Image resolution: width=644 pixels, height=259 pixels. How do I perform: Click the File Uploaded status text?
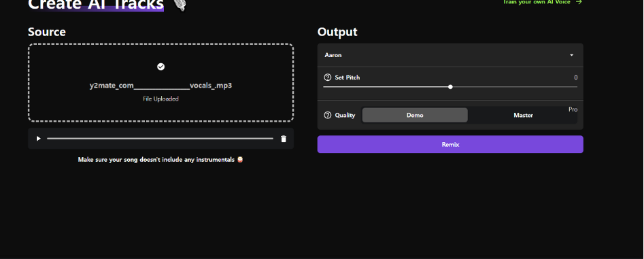161,99
